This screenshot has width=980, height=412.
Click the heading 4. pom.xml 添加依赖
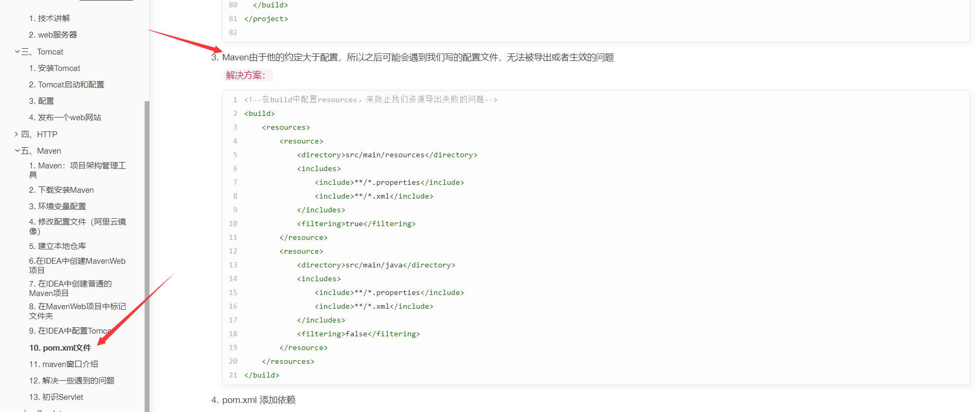point(253,400)
